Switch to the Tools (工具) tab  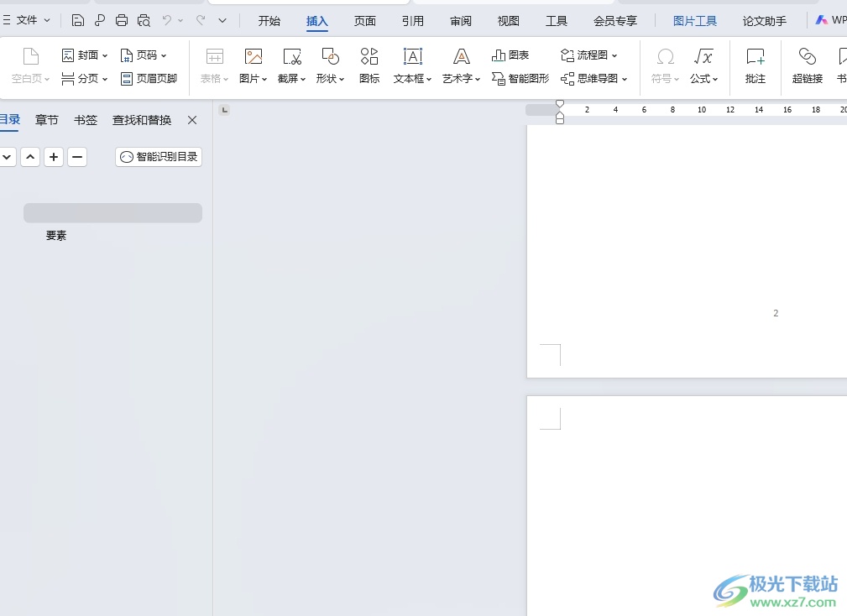click(557, 21)
